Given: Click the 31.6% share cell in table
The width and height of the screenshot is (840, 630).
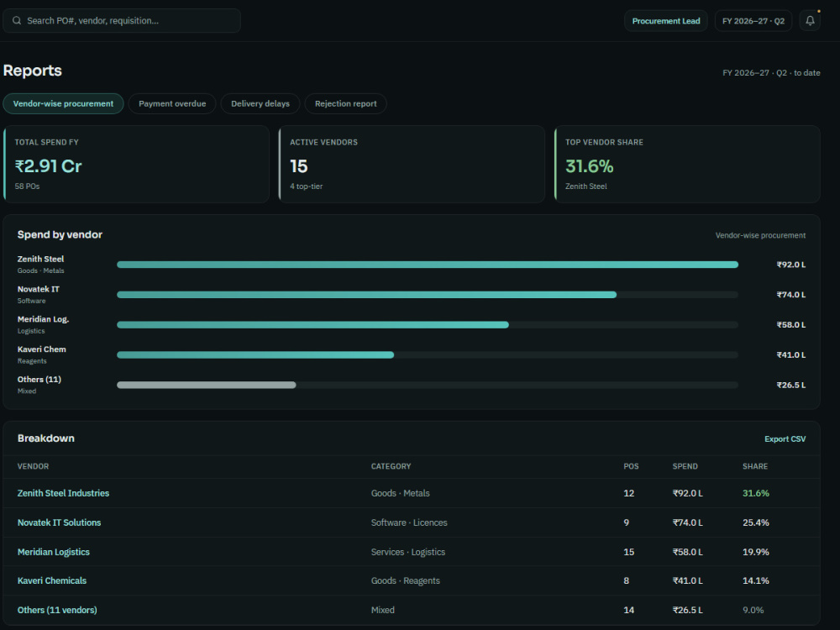Looking at the screenshot, I should click(x=756, y=493).
